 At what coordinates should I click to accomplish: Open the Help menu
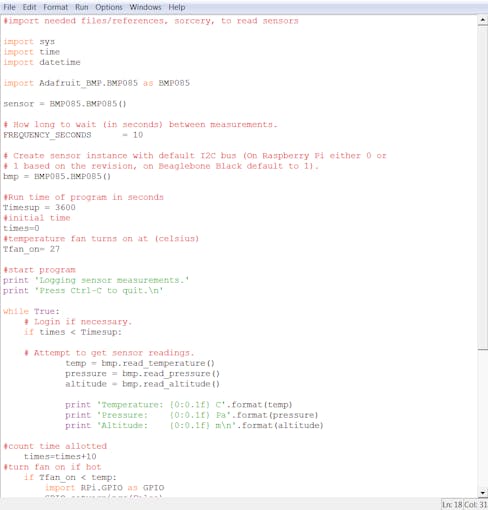point(177,7)
